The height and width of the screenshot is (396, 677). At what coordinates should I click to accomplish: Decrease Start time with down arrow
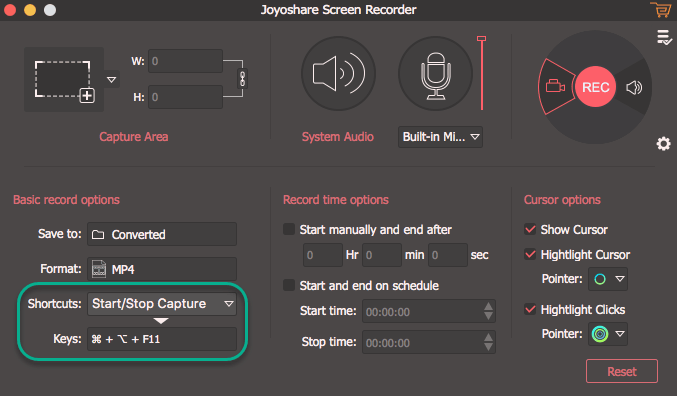coord(488,316)
